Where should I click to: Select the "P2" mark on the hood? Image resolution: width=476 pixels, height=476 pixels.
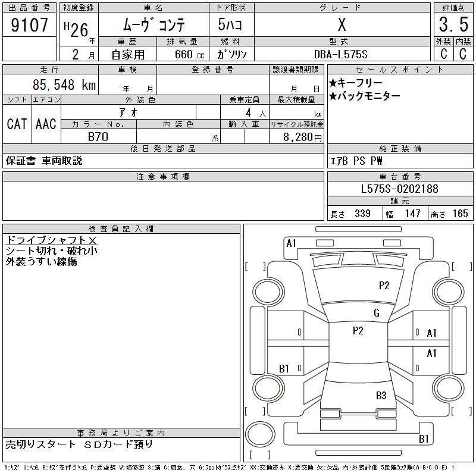(x=384, y=286)
